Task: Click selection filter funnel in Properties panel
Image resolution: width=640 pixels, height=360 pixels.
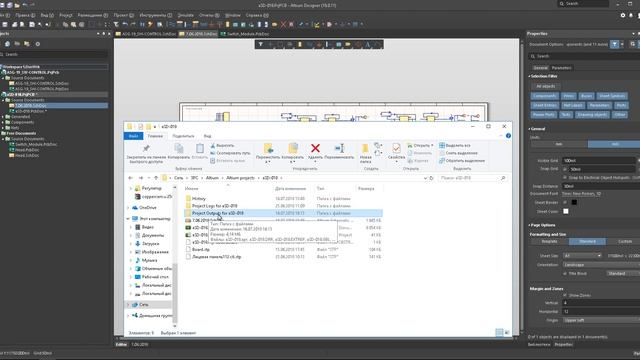Action: coord(615,44)
